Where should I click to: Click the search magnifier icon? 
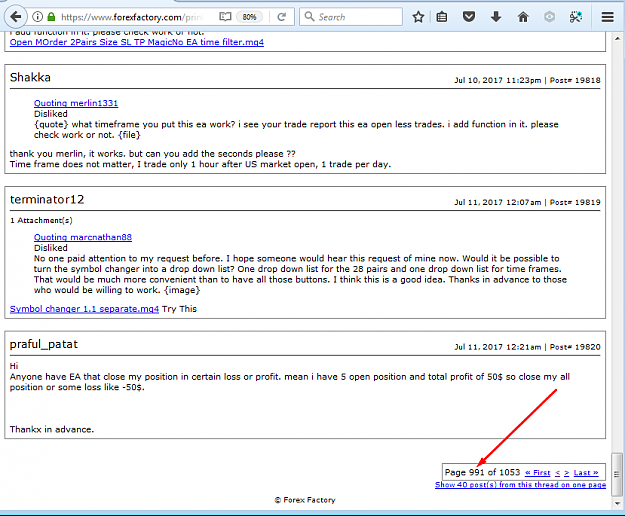pyautogui.click(x=309, y=17)
